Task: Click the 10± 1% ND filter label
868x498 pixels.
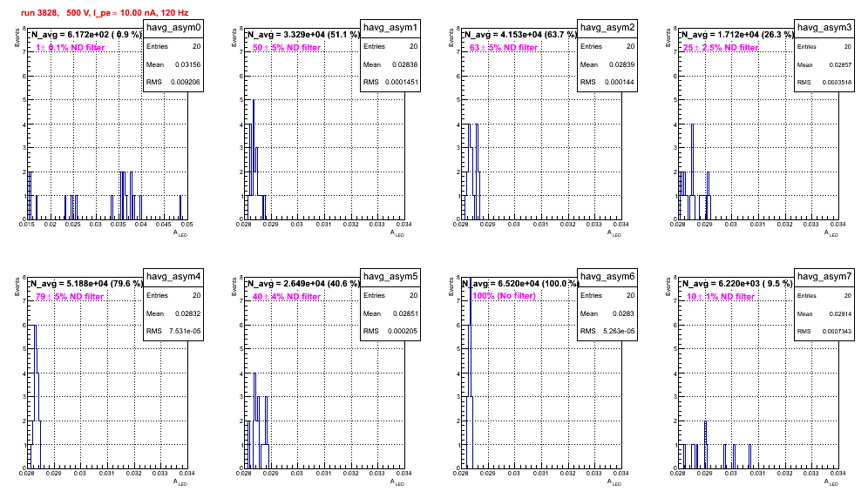Action: pos(721,297)
